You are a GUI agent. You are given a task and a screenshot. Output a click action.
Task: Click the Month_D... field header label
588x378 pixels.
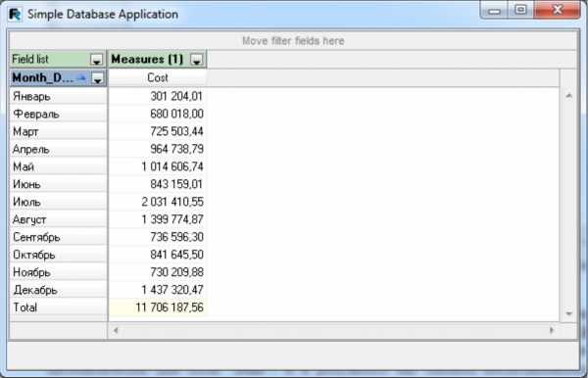click(42, 77)
